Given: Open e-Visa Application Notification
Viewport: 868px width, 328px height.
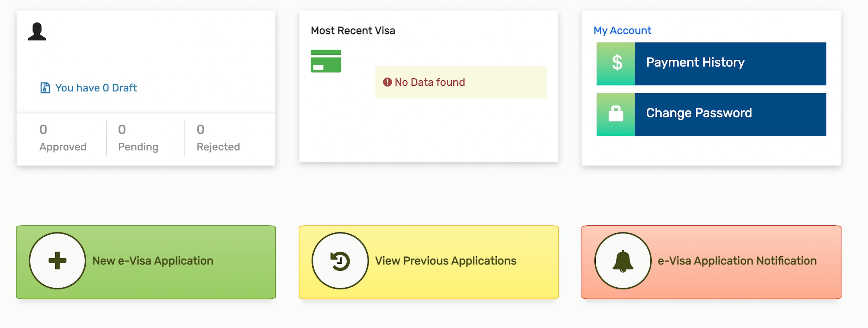Looking at the screenshot, I should [711, 262].
